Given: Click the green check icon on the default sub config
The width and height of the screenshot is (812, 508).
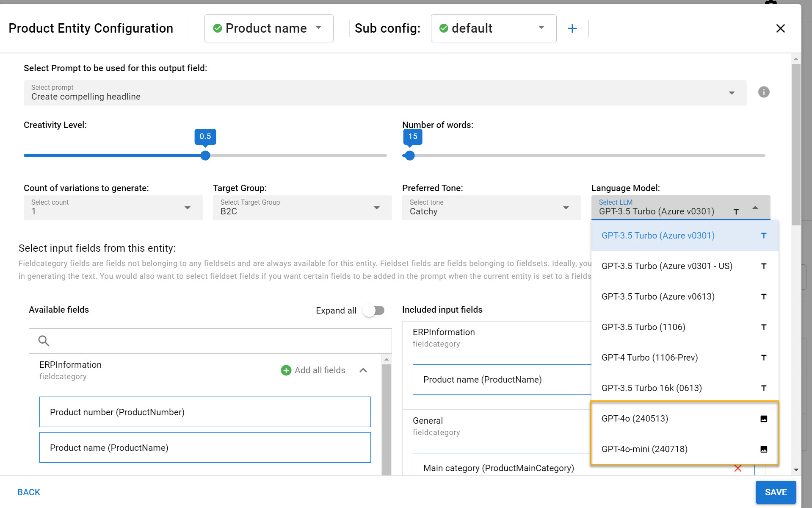Looking at the screenshot, I should 443,28.
